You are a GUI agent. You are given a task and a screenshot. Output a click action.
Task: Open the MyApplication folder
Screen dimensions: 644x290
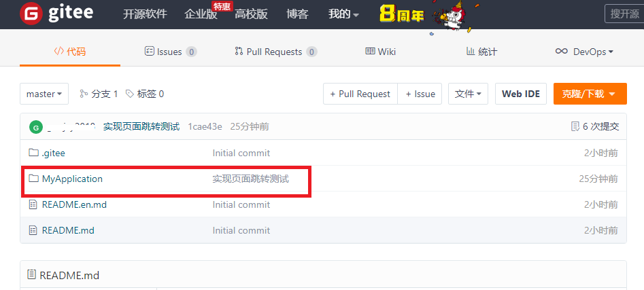(x=72, y=179)
